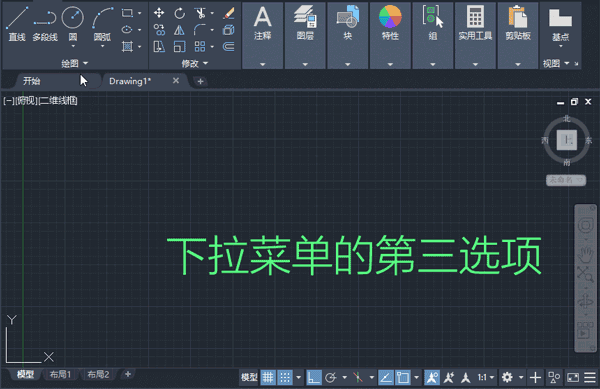Click the Top view (俯视) label
The width and height of the screenshot is (600, 389).
26,101
